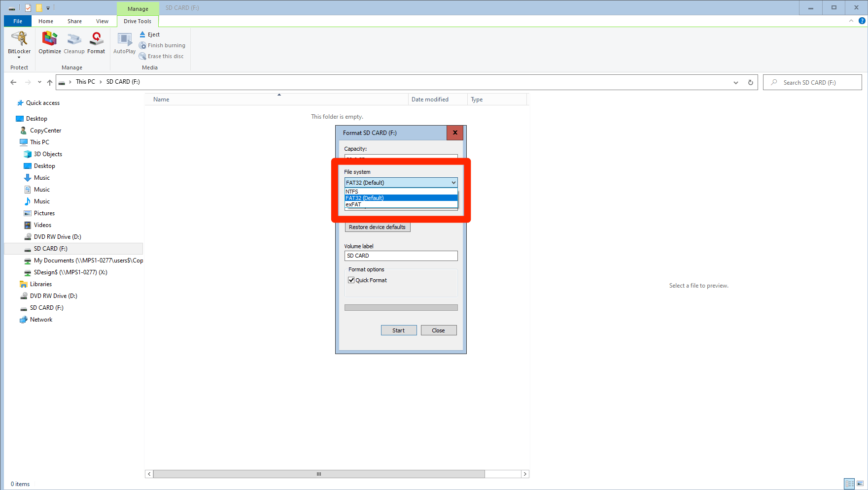Image resolution: width=868 pixels, height=490 pixels.
Task: Click inside the Volume label field
Action: coord(401,256)
